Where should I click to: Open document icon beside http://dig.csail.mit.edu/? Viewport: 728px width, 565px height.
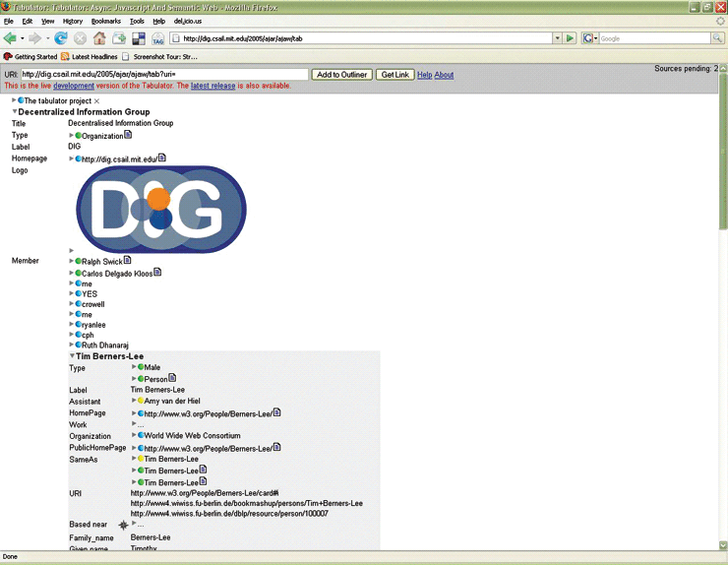pyautogui.click(x=162, y=157)
